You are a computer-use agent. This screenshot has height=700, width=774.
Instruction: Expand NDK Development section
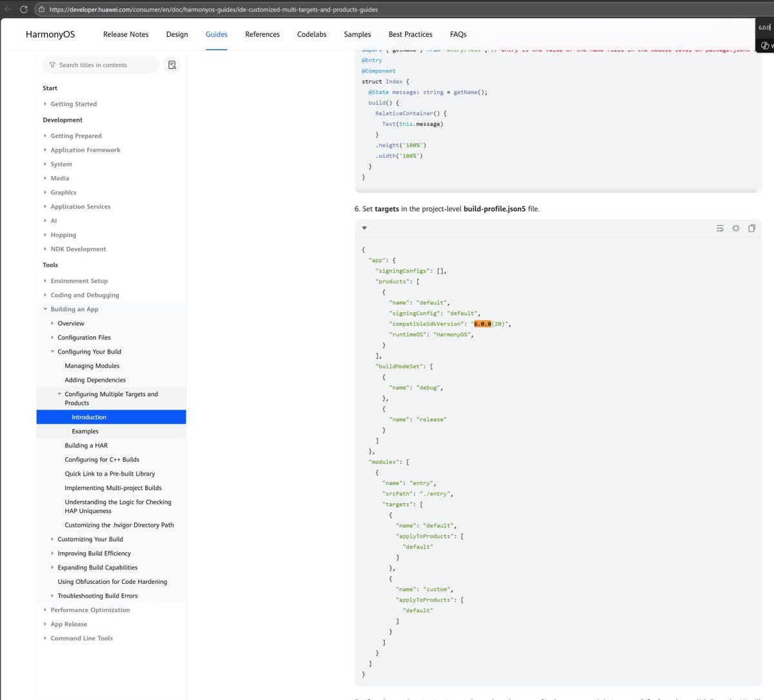point(78,250)
